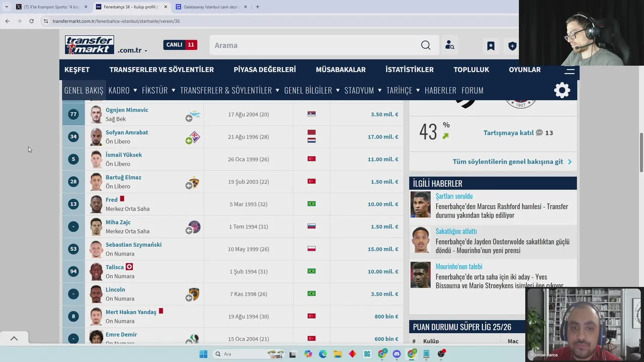644x362 pixels.
Task: Expand the GENEL BİLGİLER submenu
Action: pyautogui.click(x=338, y=90)
